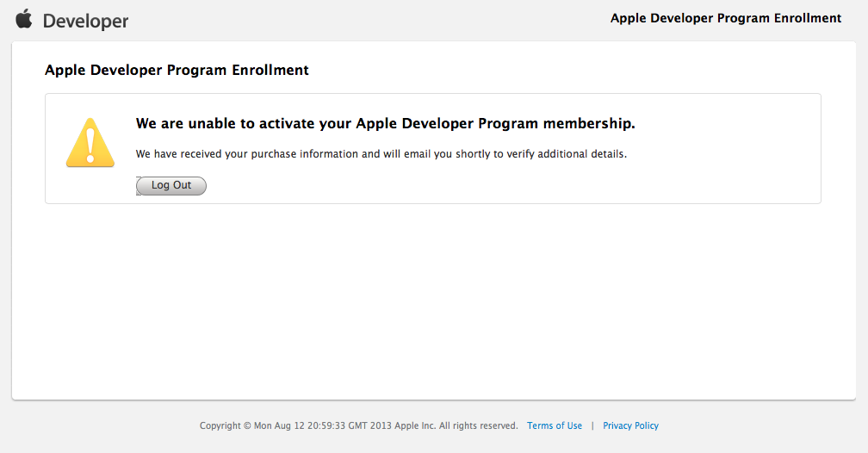Click the yellow warning triangle icon
The image size is (868, 453).
[90, 143]
